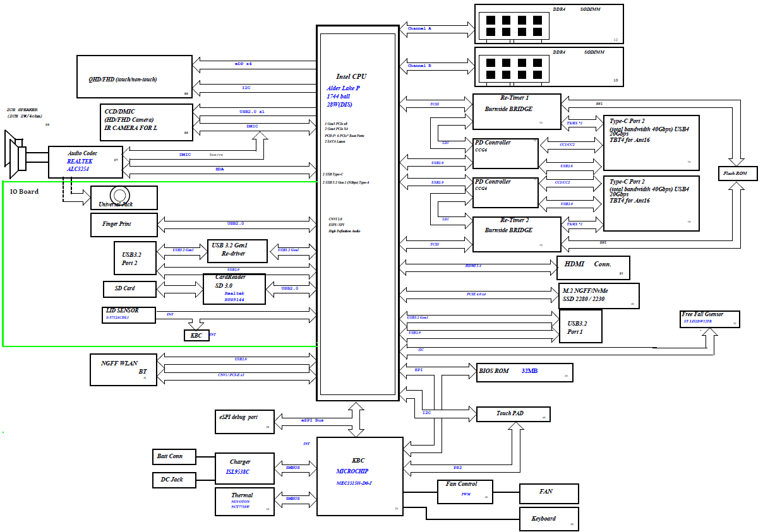The image size is (763, 532).
Task: Select the M.2 NGFF/NVMe SSD block
Action: [599, 295]
